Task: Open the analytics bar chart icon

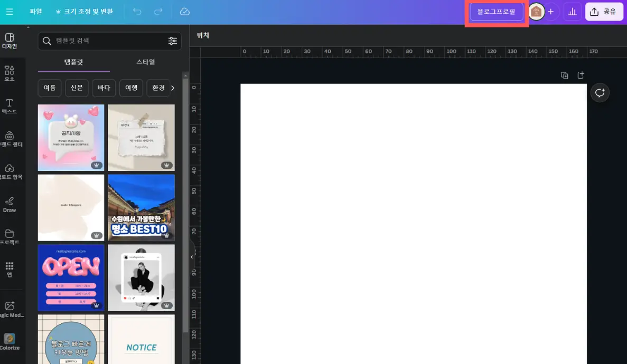Action: (572, 12)
